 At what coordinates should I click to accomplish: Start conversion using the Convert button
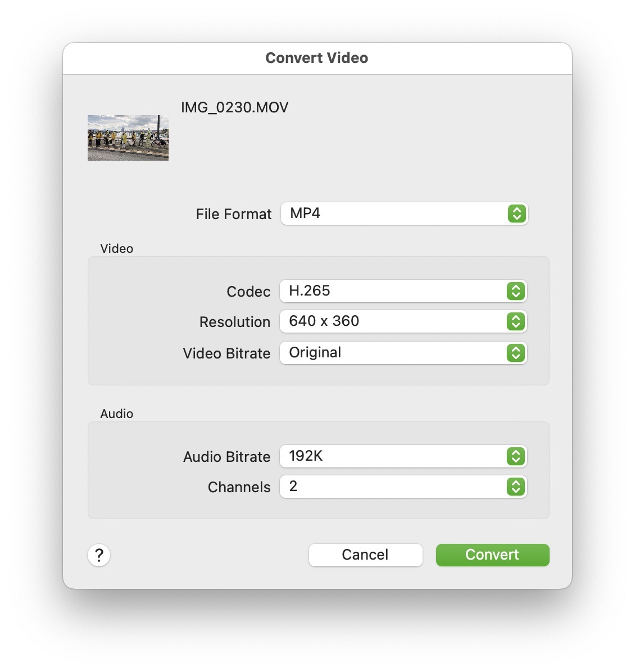492,555
